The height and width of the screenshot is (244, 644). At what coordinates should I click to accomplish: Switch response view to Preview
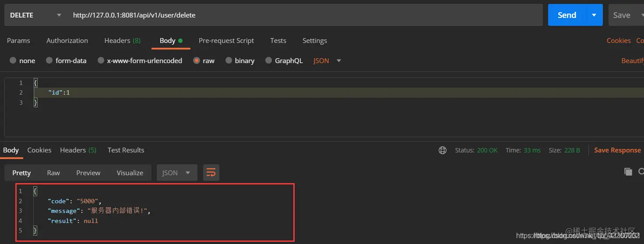coord(88,173)
